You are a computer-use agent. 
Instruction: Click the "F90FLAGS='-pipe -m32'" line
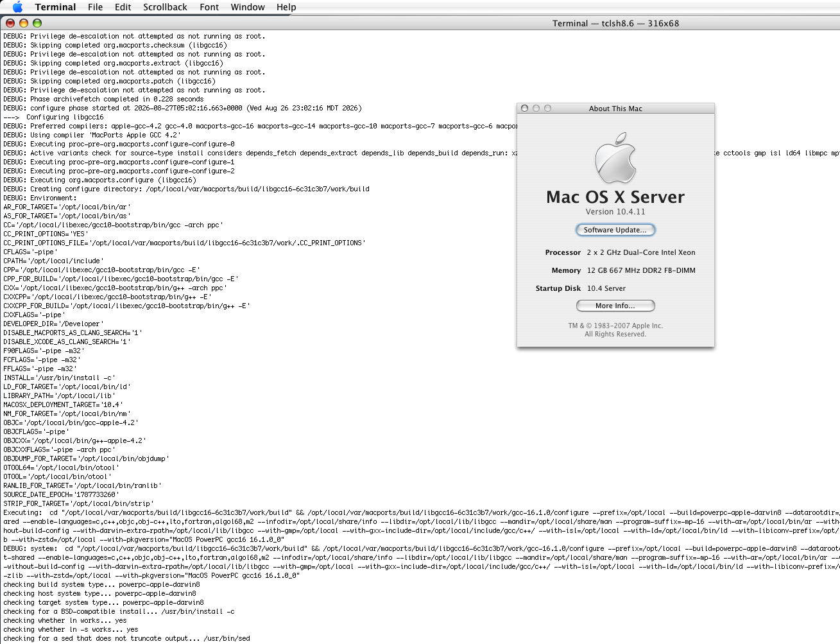pos(44,351)
